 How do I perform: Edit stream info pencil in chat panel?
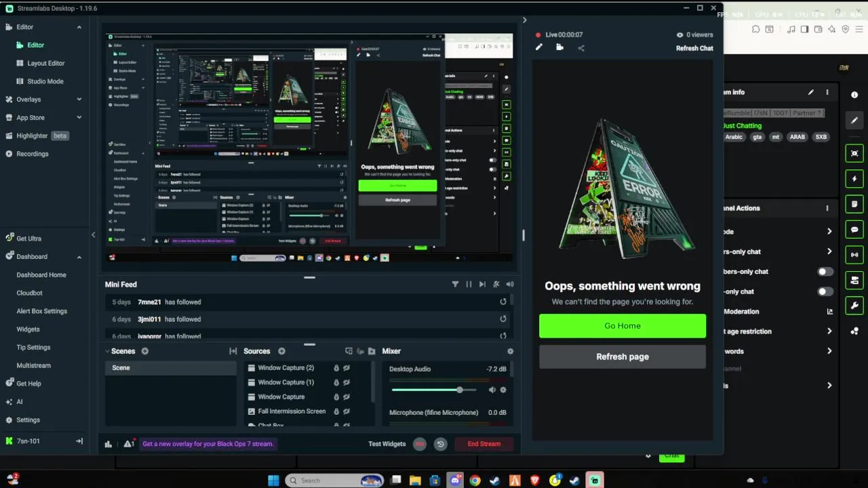[538, 47]
